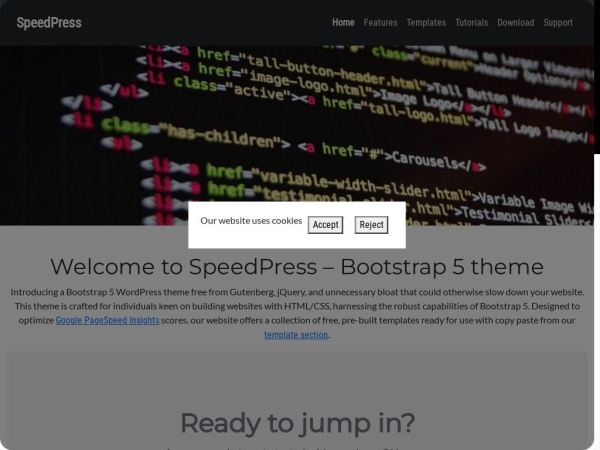Reject the website cookies
600x450 pixels.
click(x=371, y=225)
